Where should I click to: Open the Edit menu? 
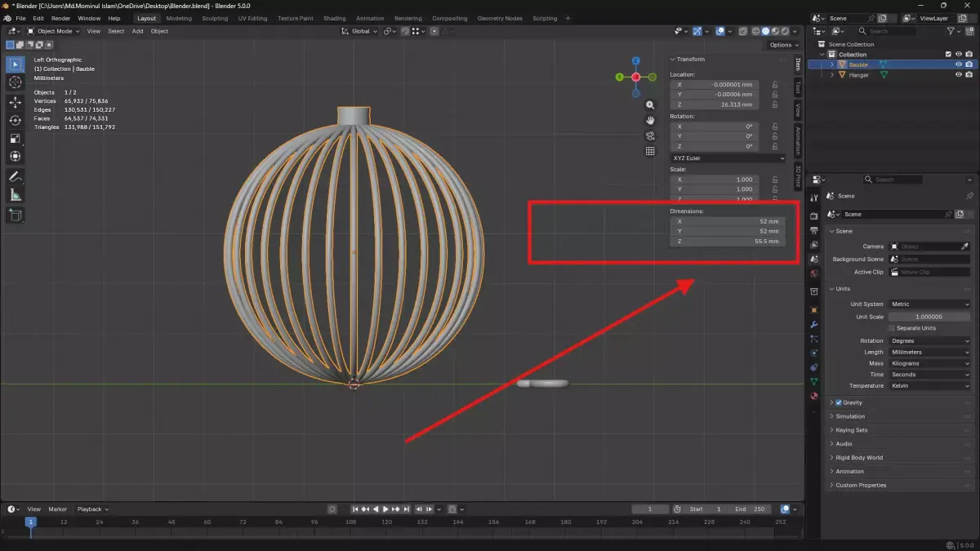(38, 18)
